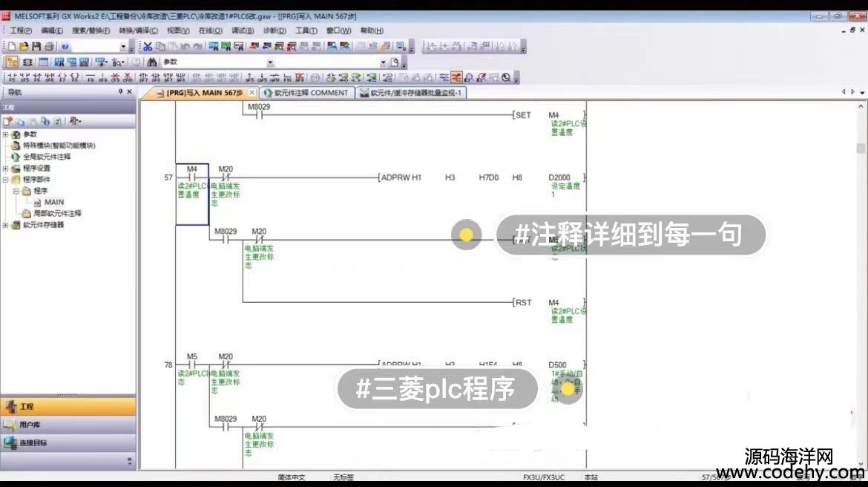
Task: Click the RST instruction for M4
Action: (522, 302)
